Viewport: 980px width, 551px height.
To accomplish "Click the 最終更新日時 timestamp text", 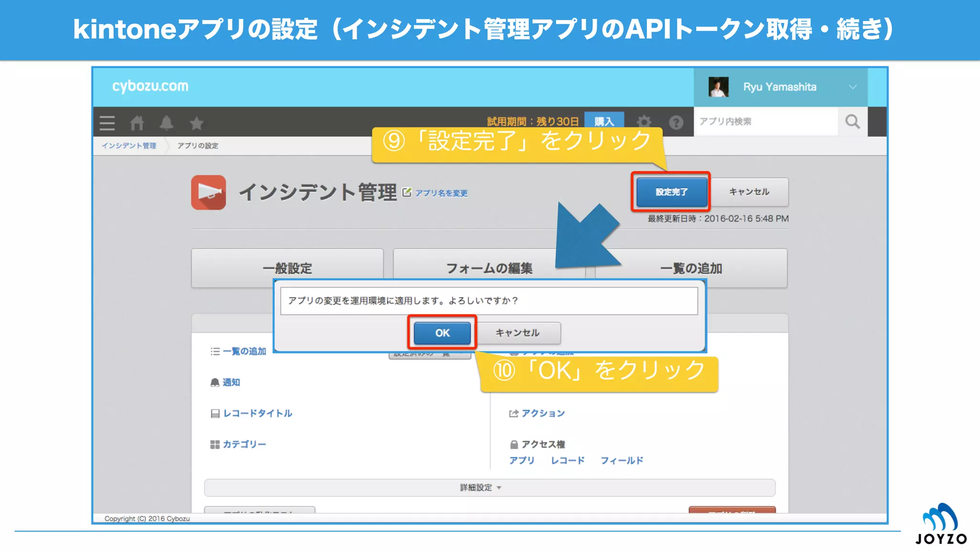I will point(718,219).
